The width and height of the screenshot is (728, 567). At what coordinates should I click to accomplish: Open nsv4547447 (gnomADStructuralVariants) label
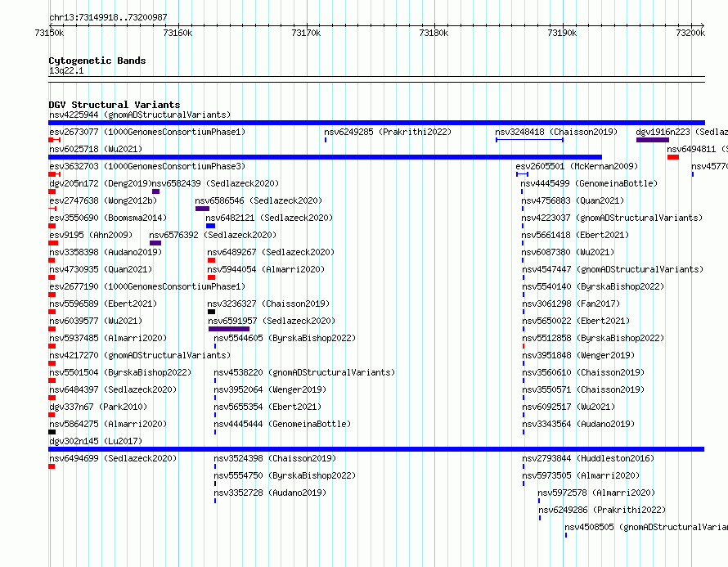[x=613, y=269]
